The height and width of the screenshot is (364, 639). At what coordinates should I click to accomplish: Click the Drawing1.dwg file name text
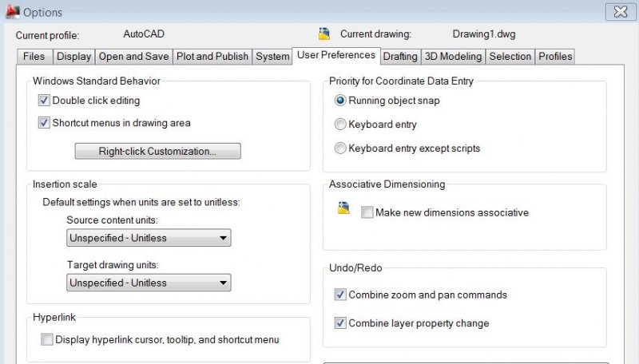484,34
